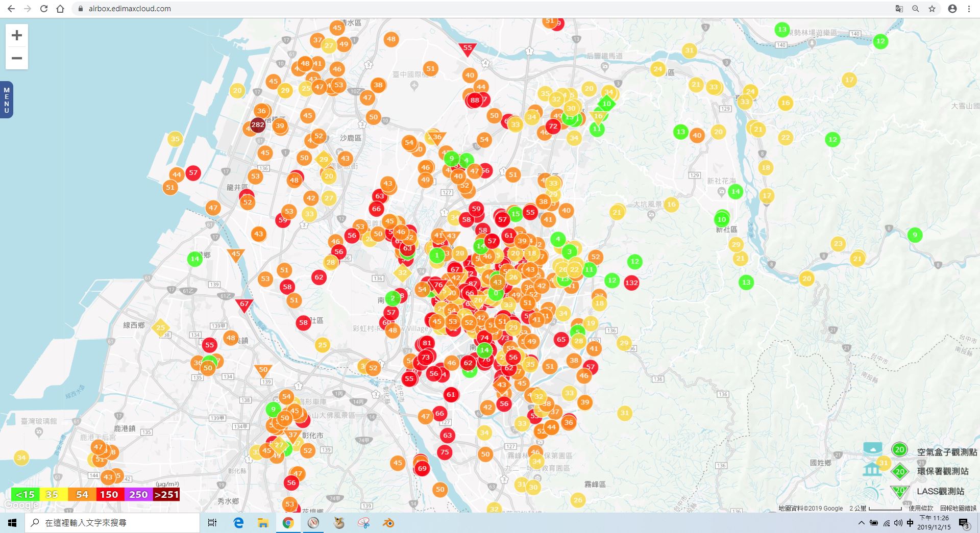
Task: Reload the page
Action: 44,9
